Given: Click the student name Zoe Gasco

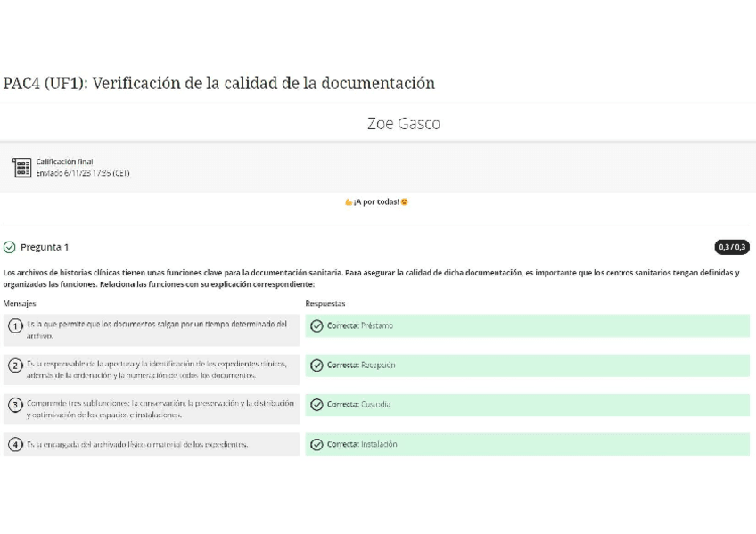Looking at the screenshot, I should (x=404, y=123).
